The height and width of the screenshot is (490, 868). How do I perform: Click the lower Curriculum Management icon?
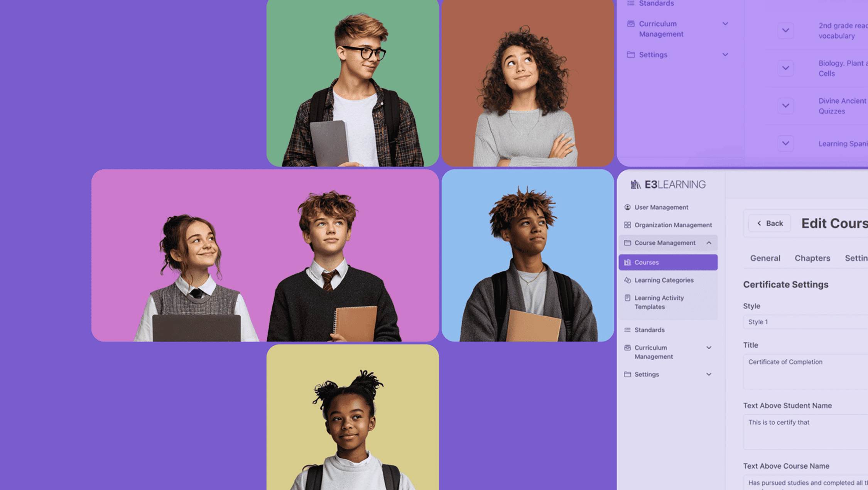coord(628,348)
